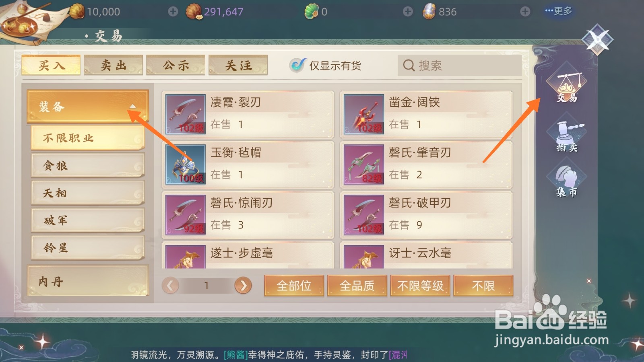644x362 pixels.
Task: Open the 更多 menu button
Action: pos(559,11)
